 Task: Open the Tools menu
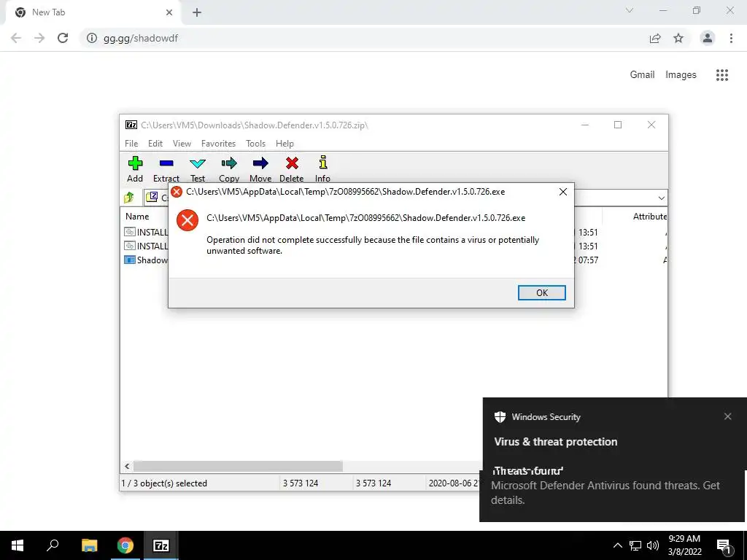[x=255, y=144]
